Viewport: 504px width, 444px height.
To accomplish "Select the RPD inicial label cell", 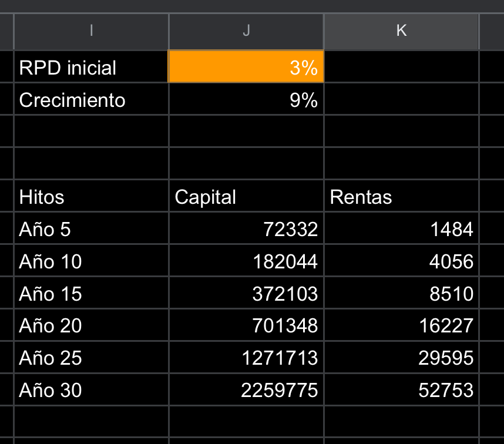I will (x=92, y=67).
